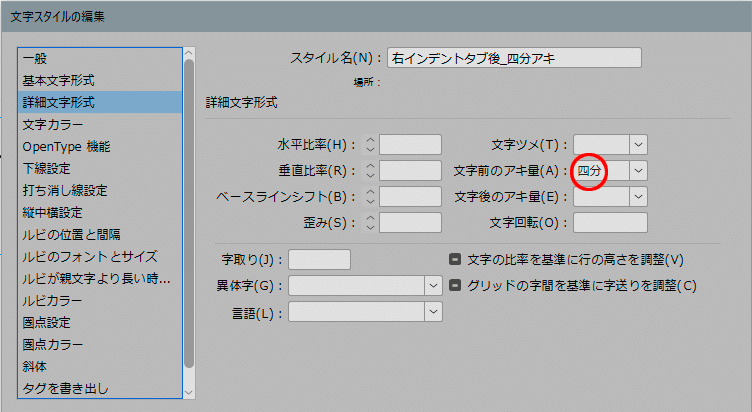The width and height of the screenshot is (752, 412).
Task: Select 一般 in the category list
Action: (100, 59)
